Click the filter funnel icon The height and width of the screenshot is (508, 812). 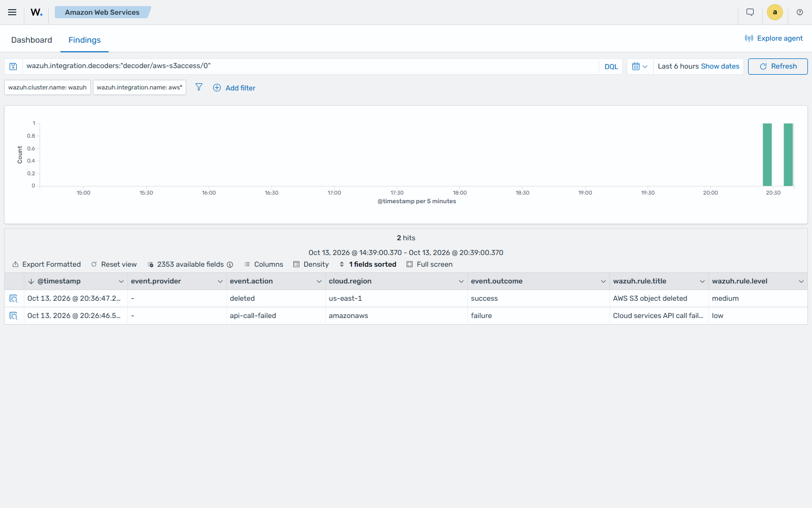199,87
